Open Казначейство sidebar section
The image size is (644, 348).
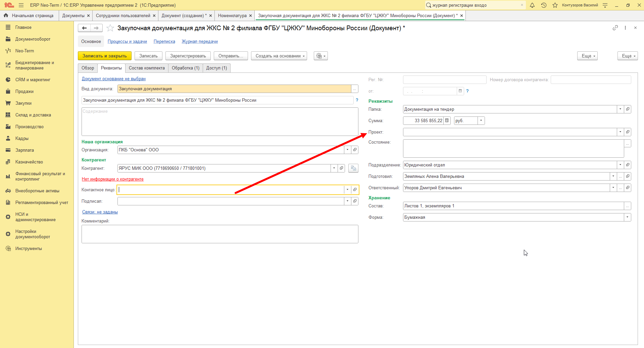[29, 162]
